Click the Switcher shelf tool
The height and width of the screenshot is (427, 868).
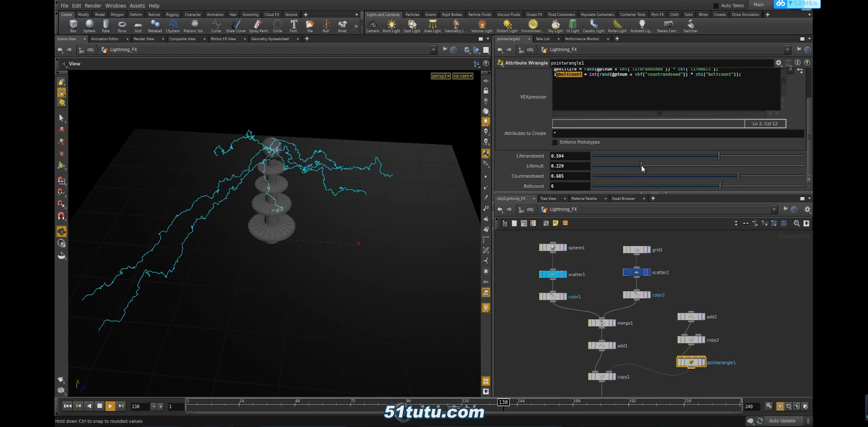(x=690, y=26)
